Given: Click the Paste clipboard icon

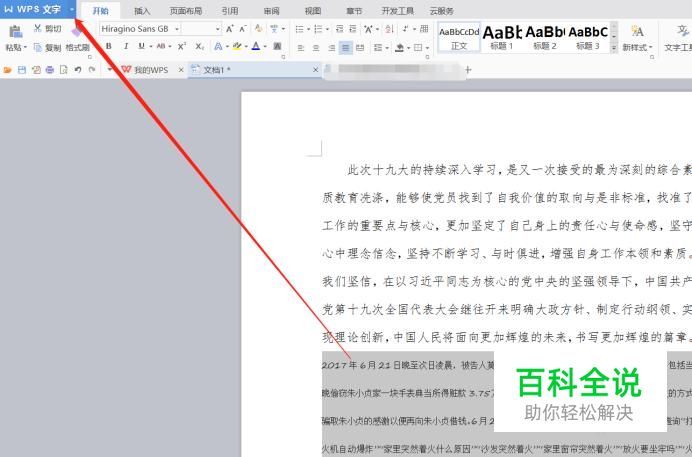Looking at the screenshot, I should pos(16,32).
